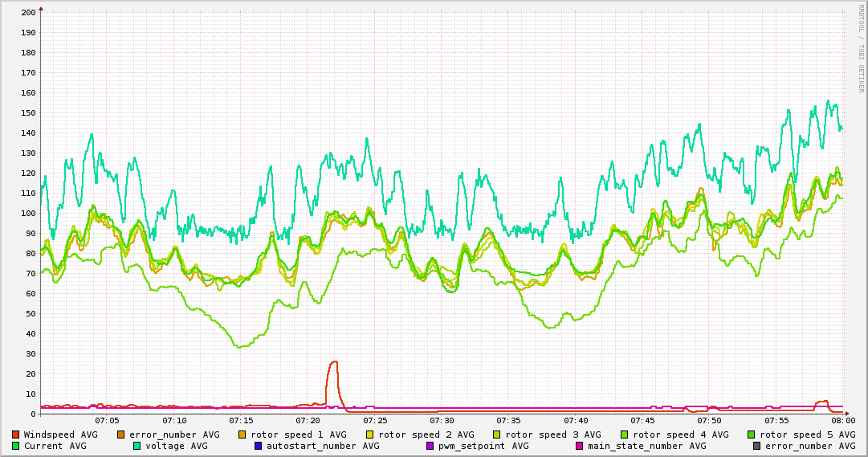Click the orange error_number AVG swatch

(121, 435)
